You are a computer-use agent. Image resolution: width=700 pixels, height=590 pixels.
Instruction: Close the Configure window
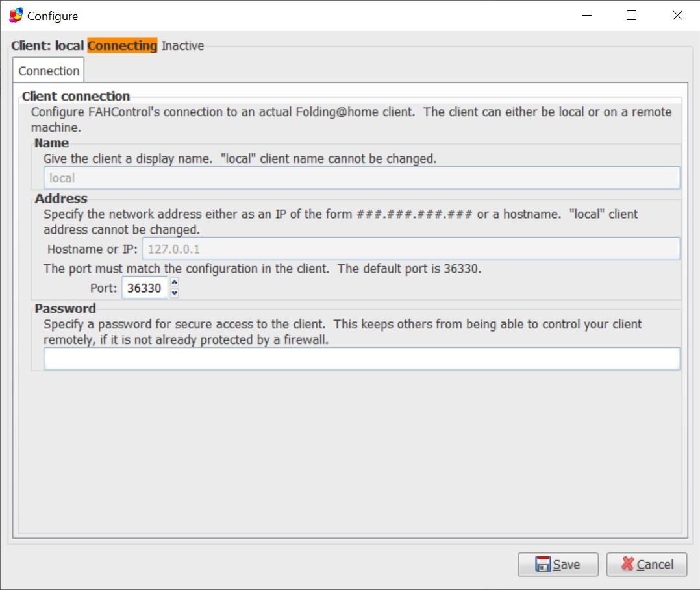click(x=677, y=15)
